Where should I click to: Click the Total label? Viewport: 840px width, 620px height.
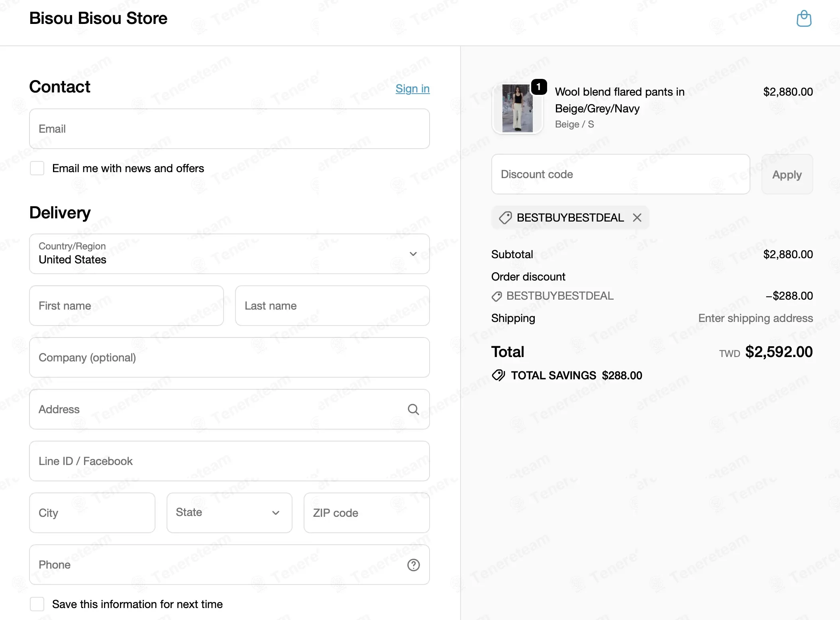tap(507, 352)
